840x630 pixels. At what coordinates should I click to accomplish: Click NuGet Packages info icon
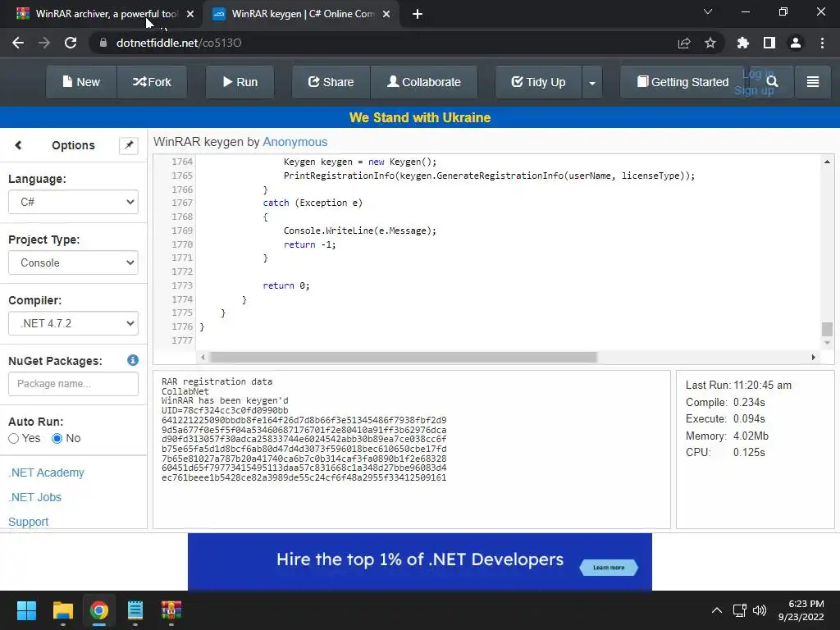tap(133, 361)
